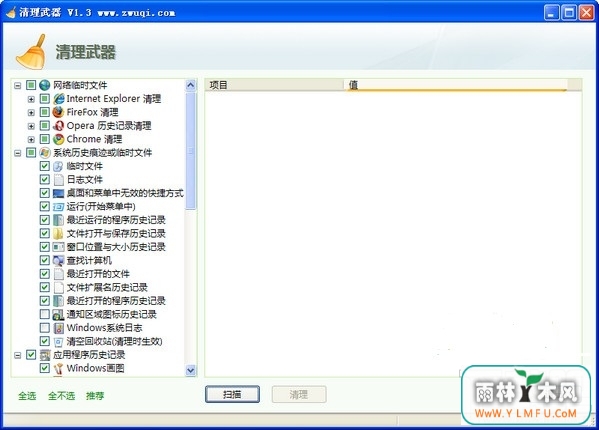This screenshot has width=599, height=430.
Task: Enable the 通知区域图标历史记录 checkbox
Action: tap(45, 314)
